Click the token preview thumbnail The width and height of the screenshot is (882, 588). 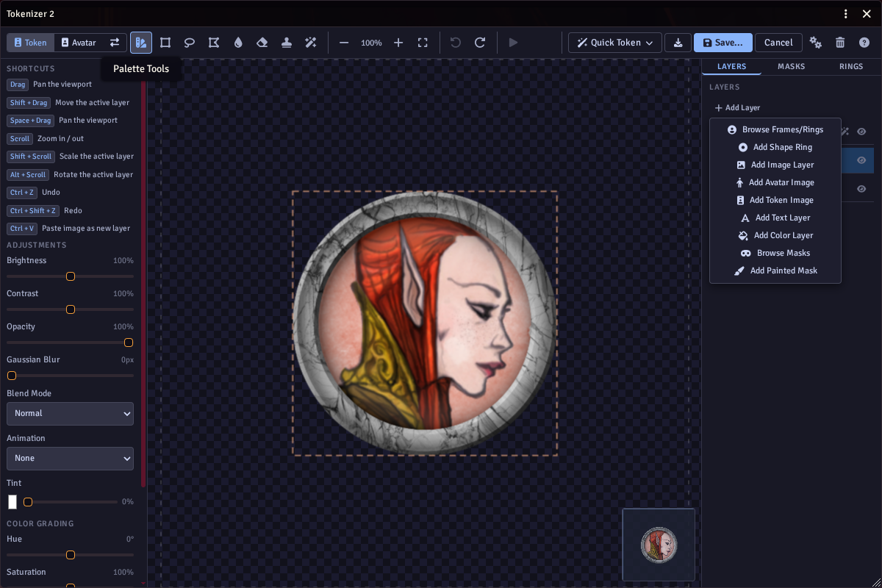tap(659, 545)
